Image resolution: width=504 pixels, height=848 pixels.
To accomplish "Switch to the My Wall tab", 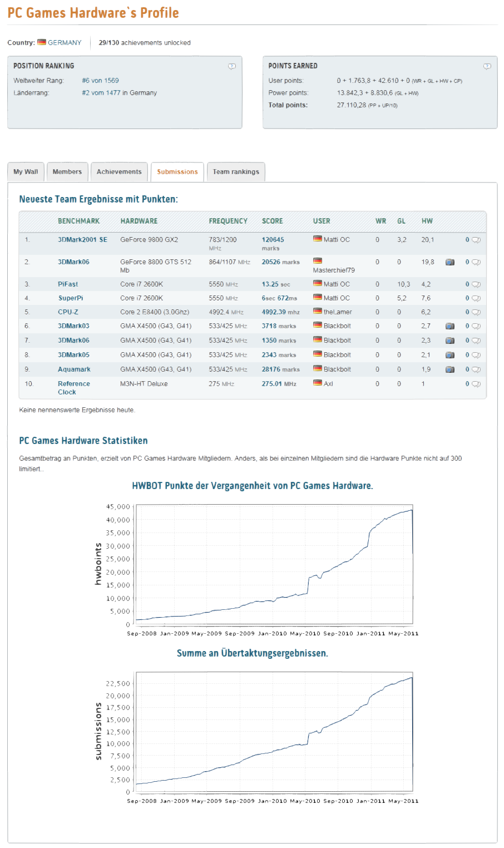I will click(x=26, y=172).
